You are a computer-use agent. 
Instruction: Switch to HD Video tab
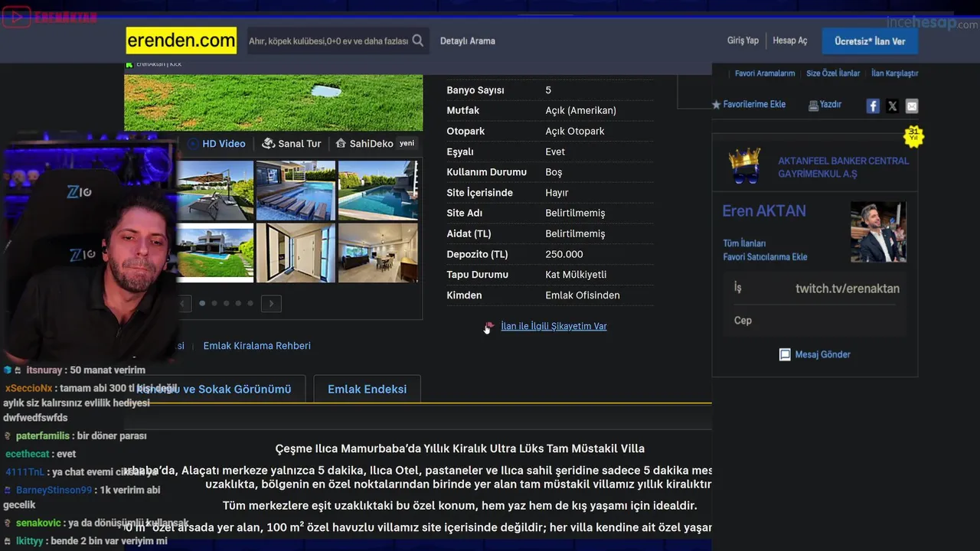[x=217, y=143]
